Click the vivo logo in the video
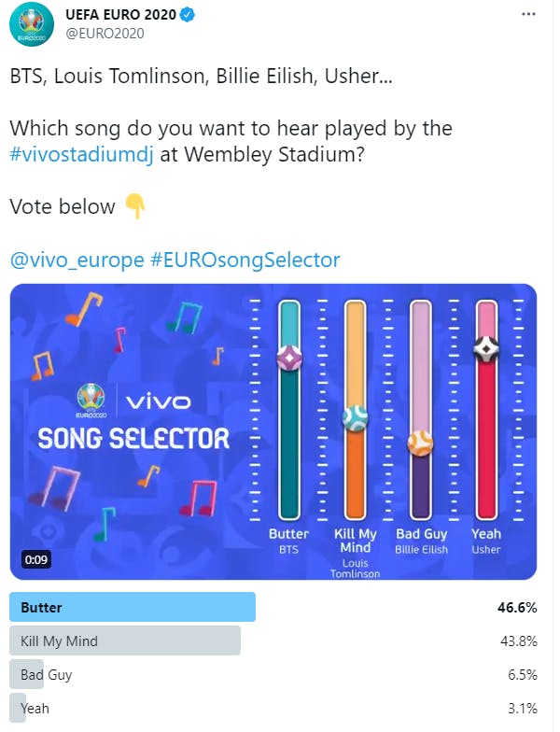 [159, 401]
